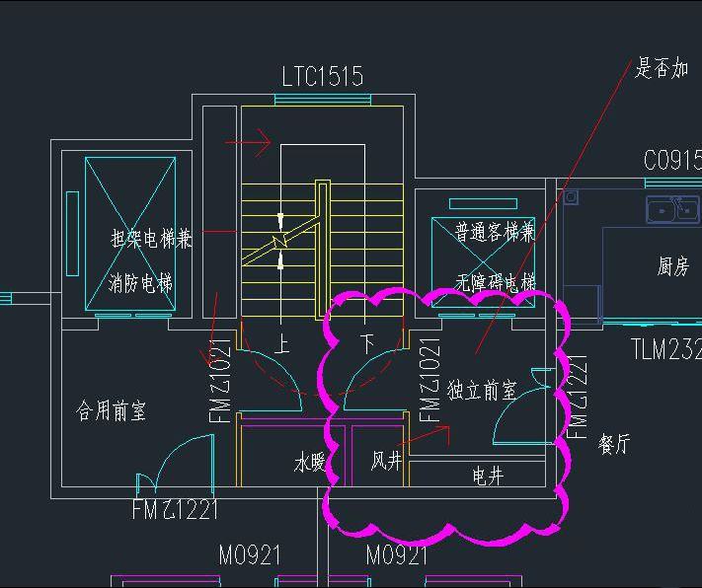Click the 厨房 room label
Viewport: 702px width, 588px height.
(673, 266)
